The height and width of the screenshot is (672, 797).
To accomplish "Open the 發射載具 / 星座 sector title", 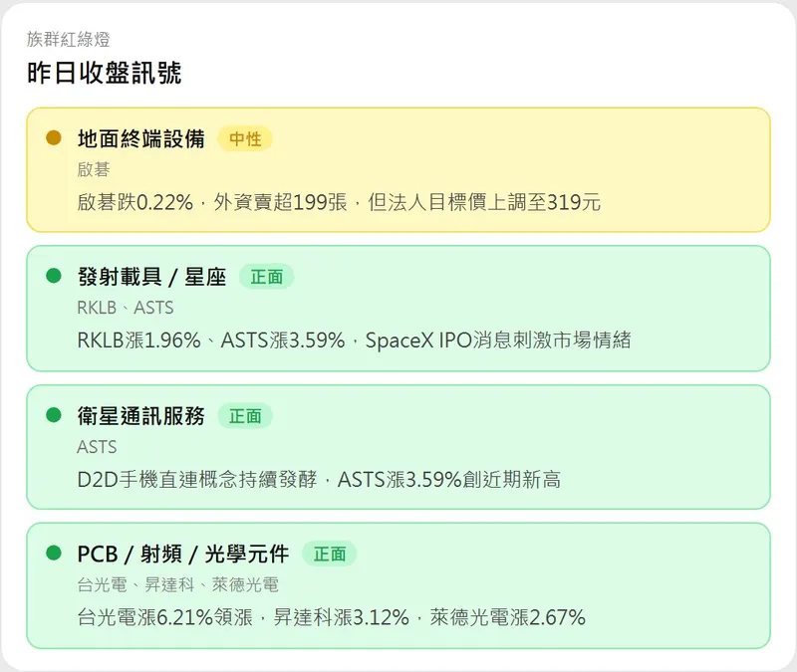I will click(151, 278).
